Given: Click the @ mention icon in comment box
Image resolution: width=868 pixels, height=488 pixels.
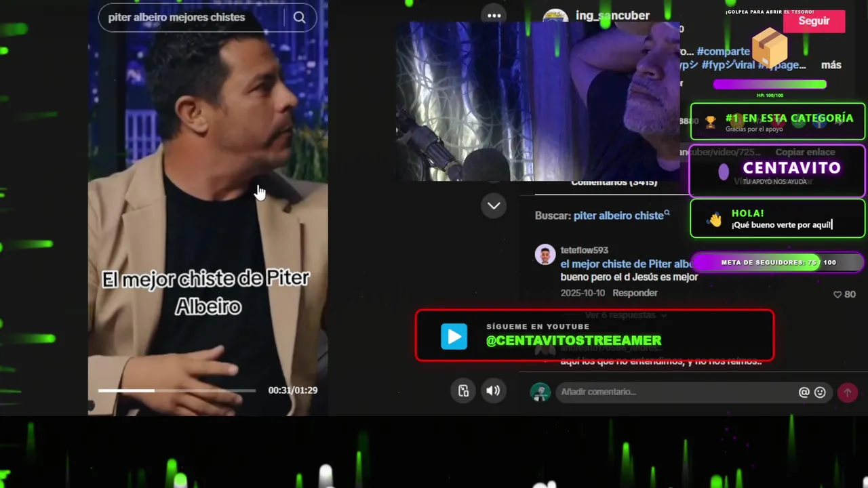Looking at the screenshot, I should (x=804, y=392).
